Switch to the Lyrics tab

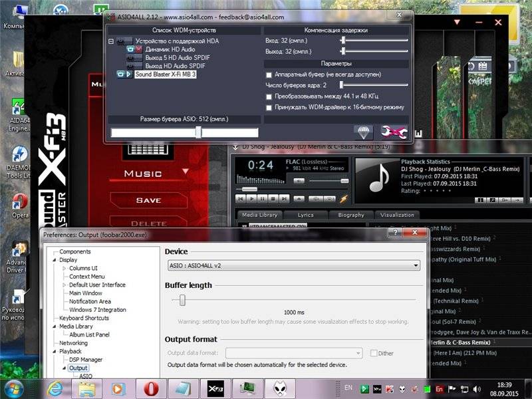(x=306, y=215)
